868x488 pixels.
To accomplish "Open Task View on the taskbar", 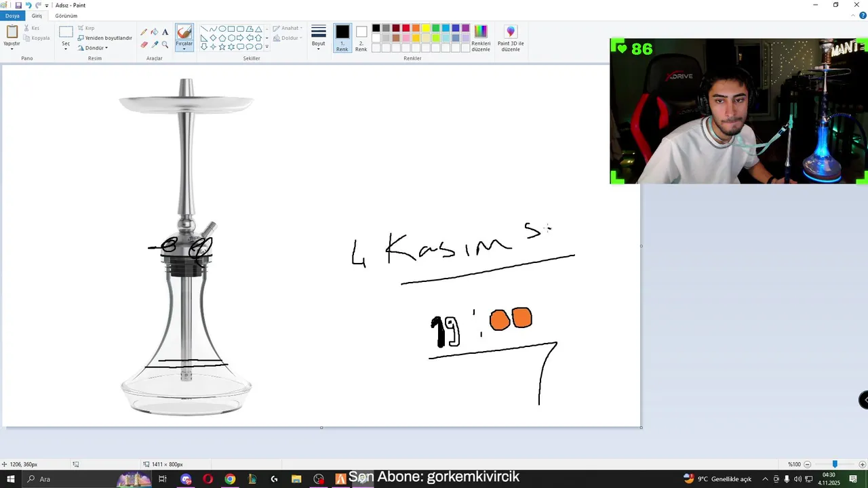I will pos(163,479).
